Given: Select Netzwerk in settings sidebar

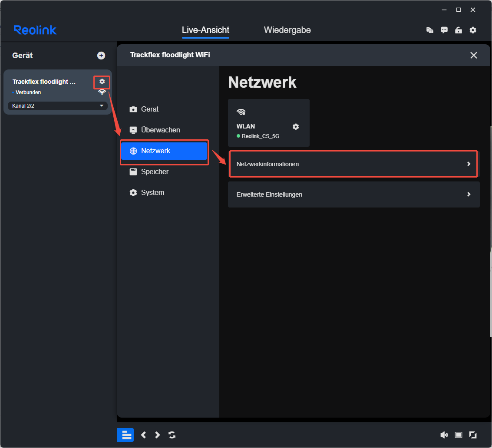Looking at the screenshot, I should pyautogui.click(x=164, y=151).
